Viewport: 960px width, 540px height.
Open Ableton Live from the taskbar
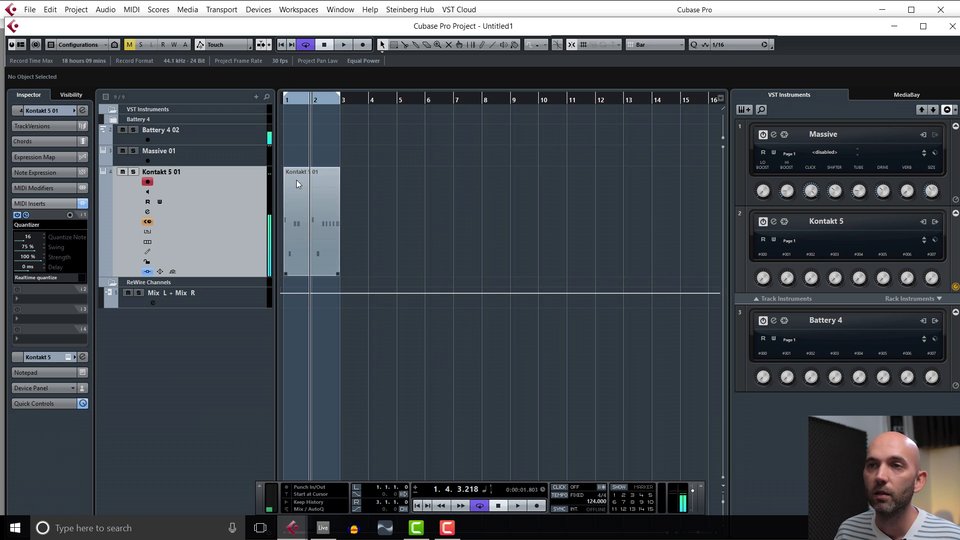tap(323, 528)
